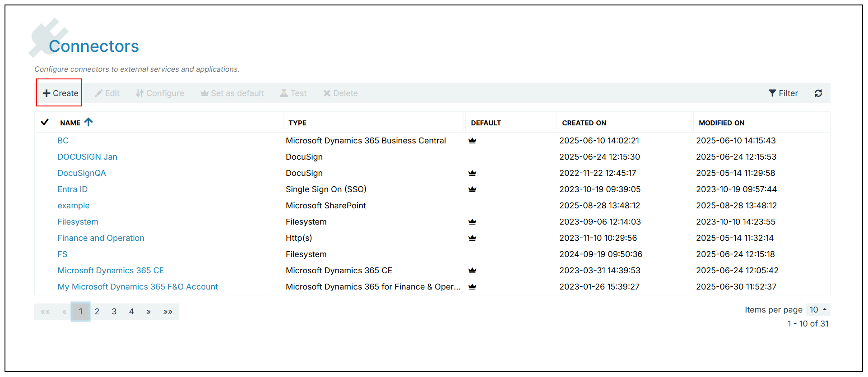
Task: Click the 1 - 10 of 31 count text
Action: (808, 324)
